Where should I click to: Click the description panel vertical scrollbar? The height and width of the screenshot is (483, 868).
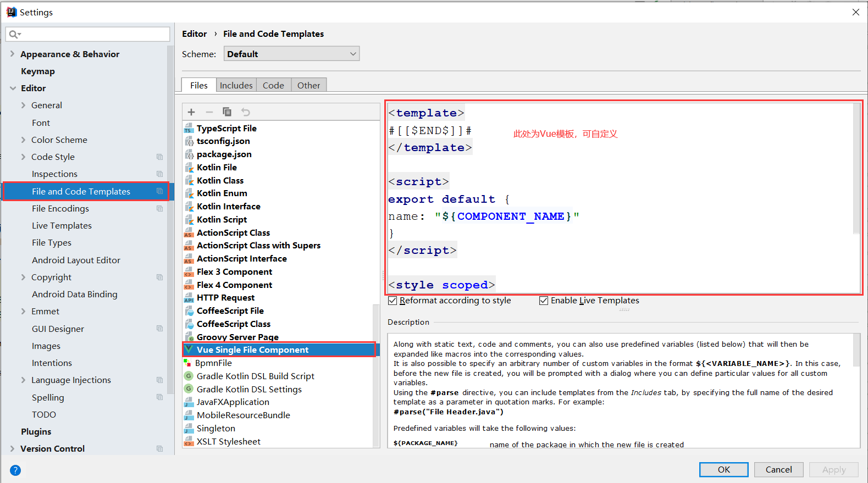point(856,350)
